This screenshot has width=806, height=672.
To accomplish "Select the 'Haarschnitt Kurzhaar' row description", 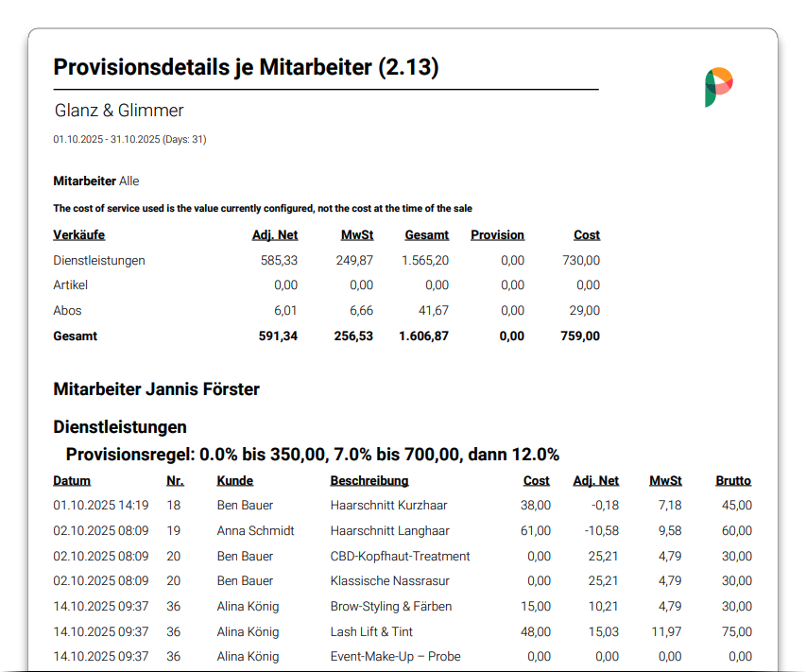I will 388,506.
